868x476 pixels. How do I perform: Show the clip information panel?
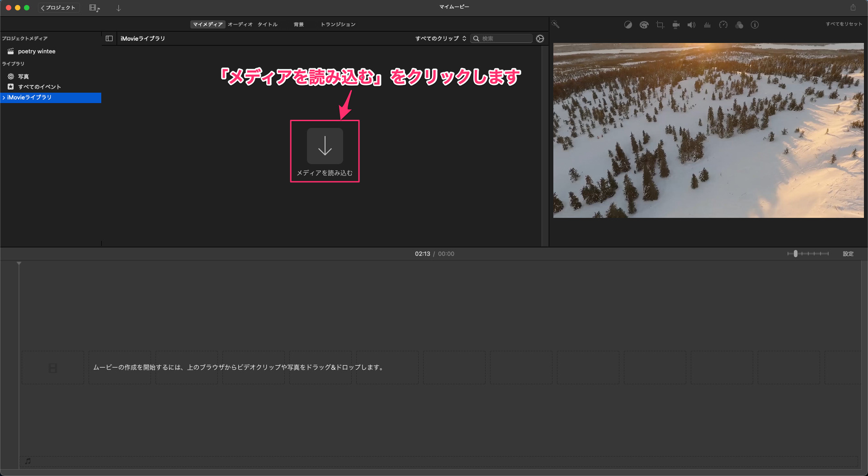(755, 25)
